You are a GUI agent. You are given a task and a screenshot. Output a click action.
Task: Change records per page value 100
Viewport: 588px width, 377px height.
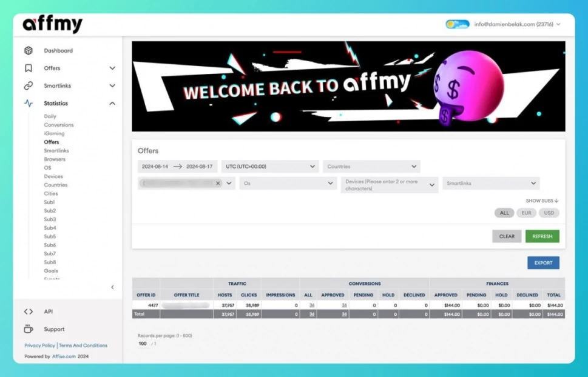[143, 344]
